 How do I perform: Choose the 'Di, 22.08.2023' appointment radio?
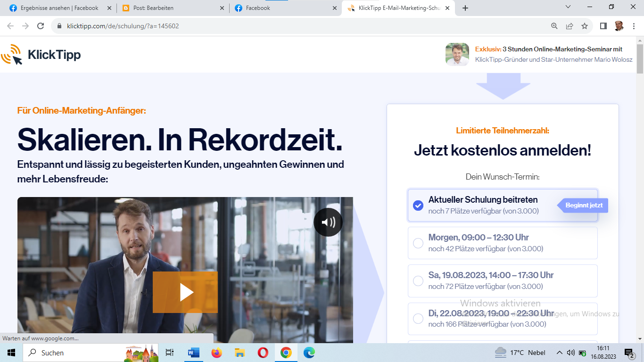[418, 319]
